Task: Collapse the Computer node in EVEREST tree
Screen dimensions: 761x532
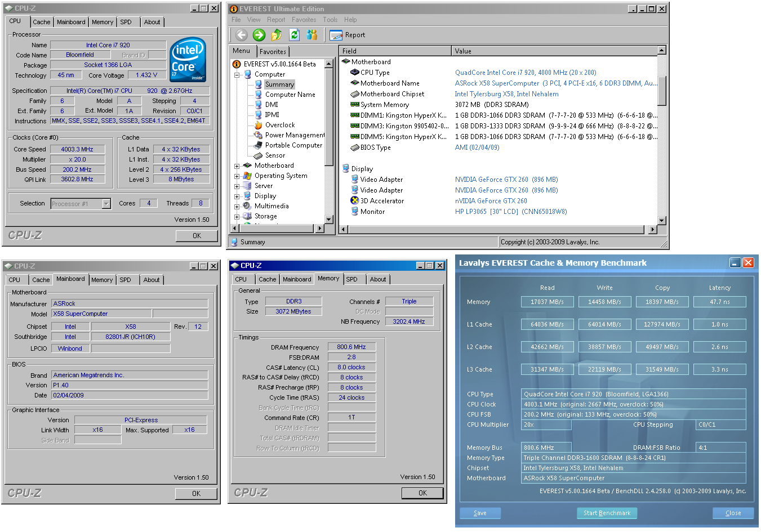Action: pyautogui.click(x=237, y=75)
